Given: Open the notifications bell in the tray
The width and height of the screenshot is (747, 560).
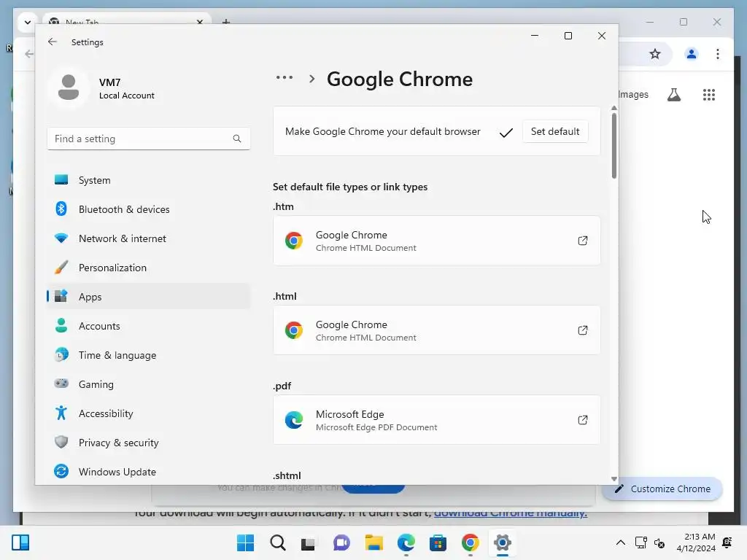Looking at the screenshot, I should pyautogui.click(x=727, y=542).
